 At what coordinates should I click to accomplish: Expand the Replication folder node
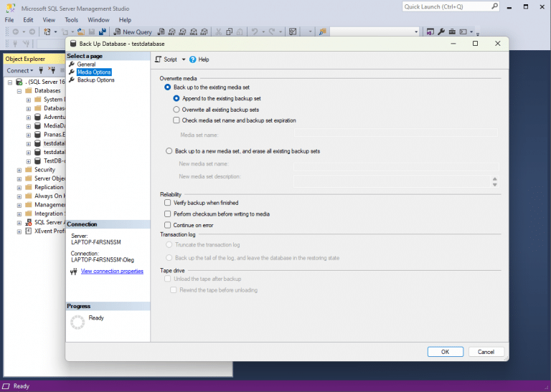coord(19,188)
